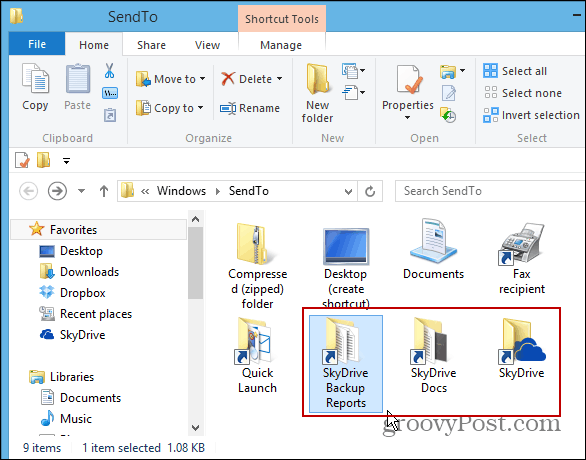Click the History icon
The height and width of the screenshot is (460, 586).
pos(448,115)
